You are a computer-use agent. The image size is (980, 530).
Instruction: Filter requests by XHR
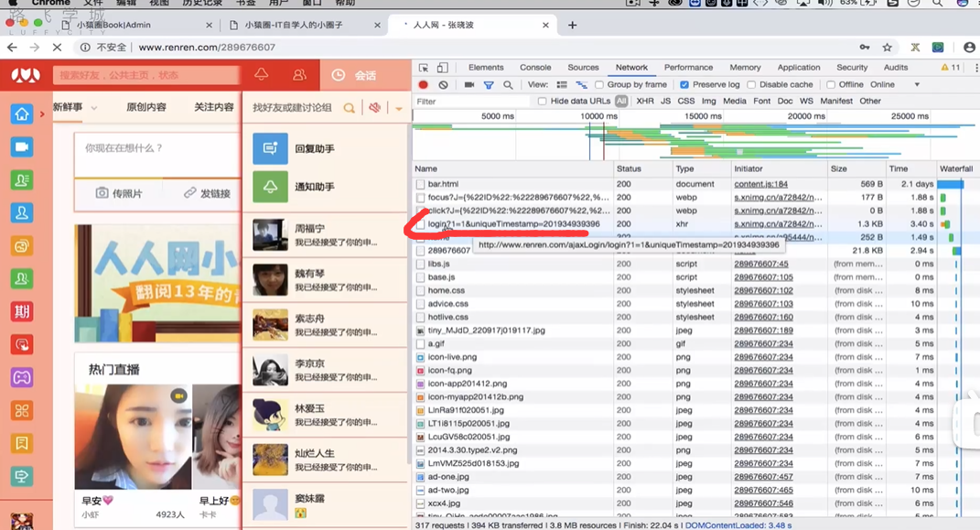[x=645, y=102]
